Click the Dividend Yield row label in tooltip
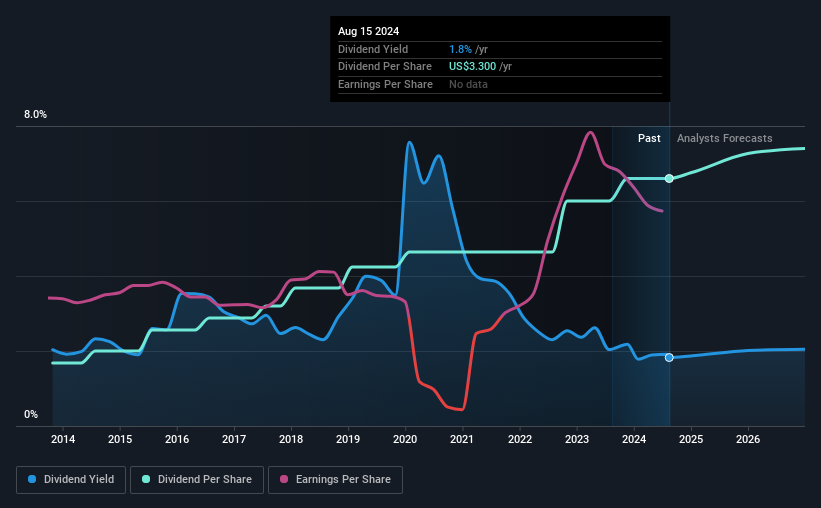Viewport: 821px width, 508px height. (x=373, y=49)
